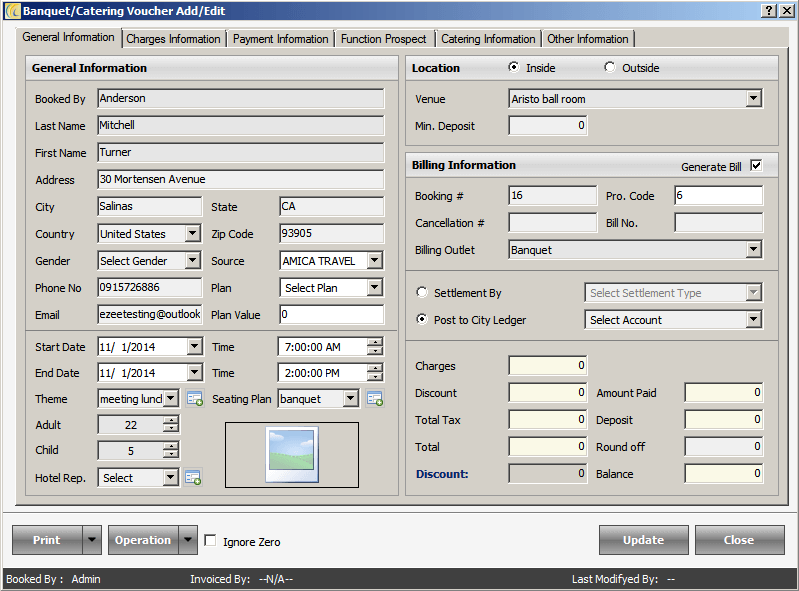Enable the Ignore Zero checkbox

pyautogui.click(x=210, y=541)
